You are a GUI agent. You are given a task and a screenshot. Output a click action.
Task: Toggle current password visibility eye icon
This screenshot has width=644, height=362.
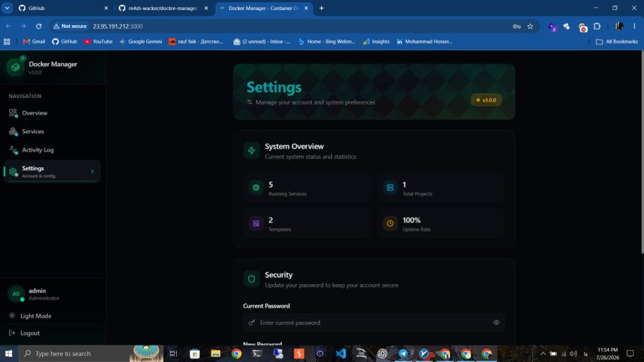coord(496,322)
